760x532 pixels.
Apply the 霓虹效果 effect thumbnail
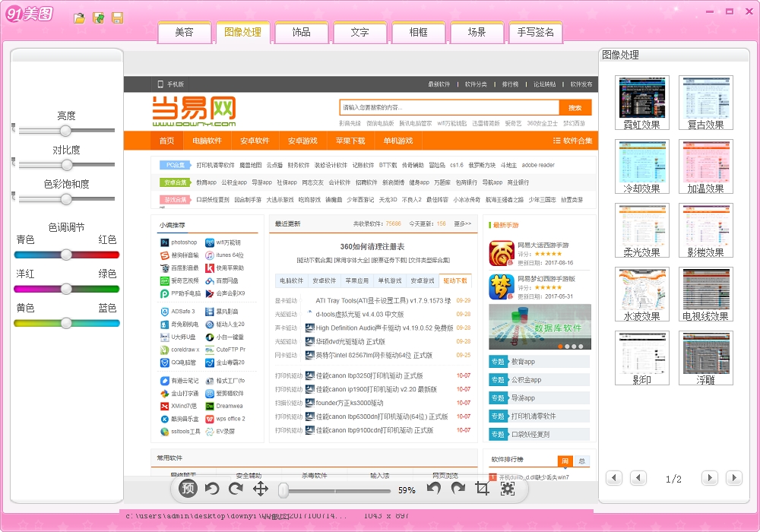641,97
